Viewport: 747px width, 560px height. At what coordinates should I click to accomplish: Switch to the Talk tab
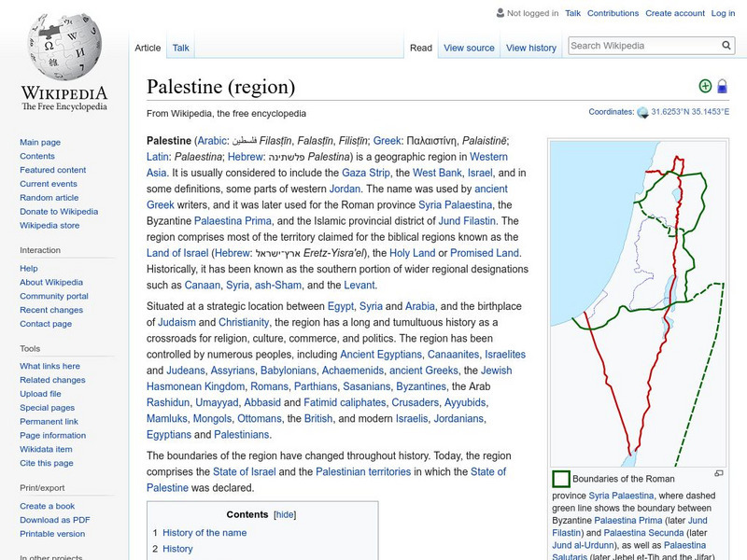click(x=179, y=48)
